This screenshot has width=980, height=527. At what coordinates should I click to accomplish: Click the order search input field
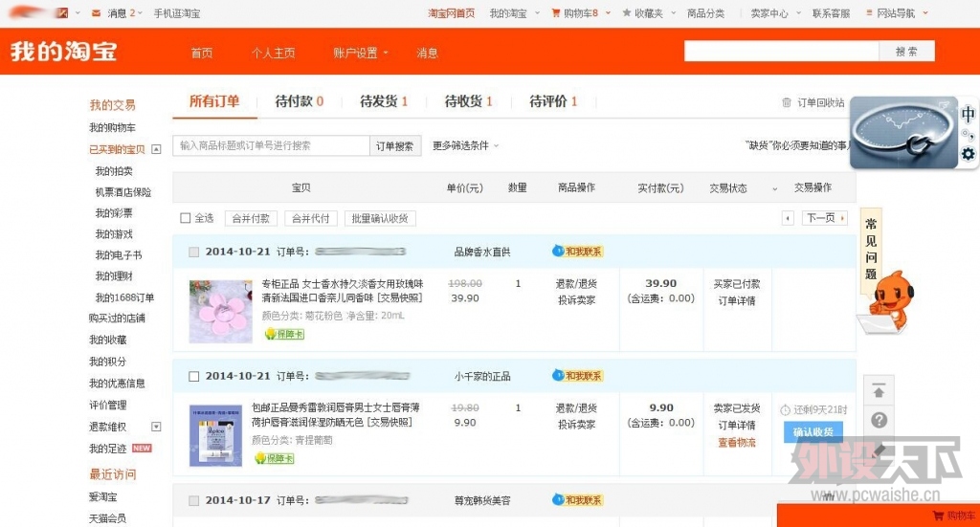point(271,146)
